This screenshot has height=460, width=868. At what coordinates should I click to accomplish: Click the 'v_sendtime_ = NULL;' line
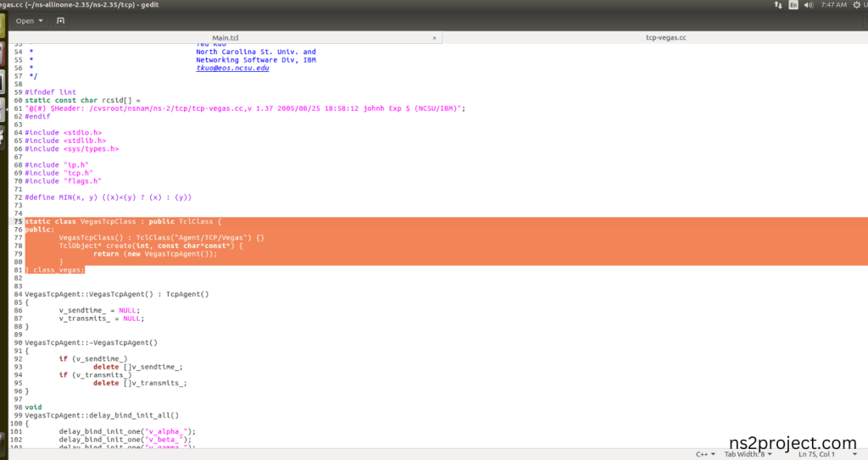(100, 311)
